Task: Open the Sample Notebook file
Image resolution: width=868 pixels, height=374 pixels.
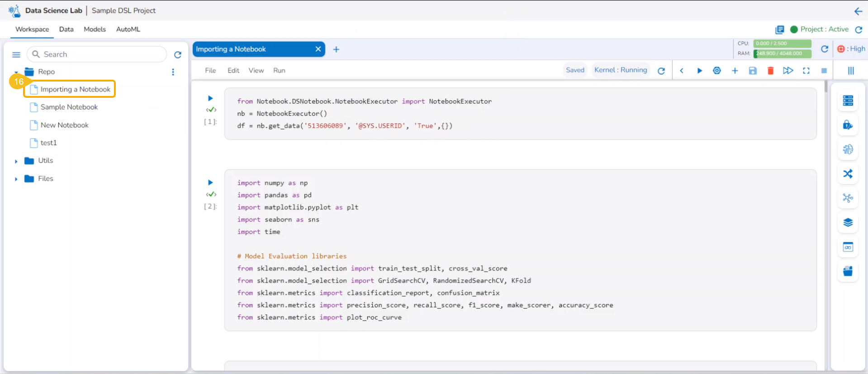Action: click(69, 107)
